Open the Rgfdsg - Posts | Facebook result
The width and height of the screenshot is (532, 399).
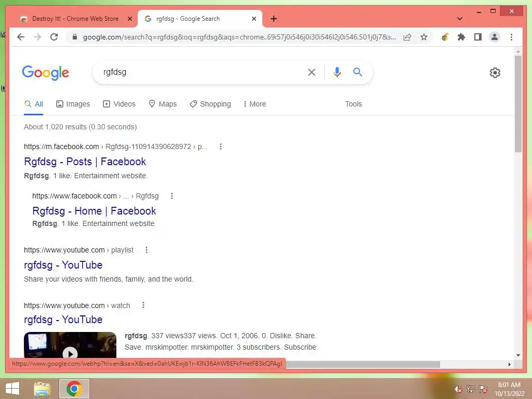[x=85, y=162]
